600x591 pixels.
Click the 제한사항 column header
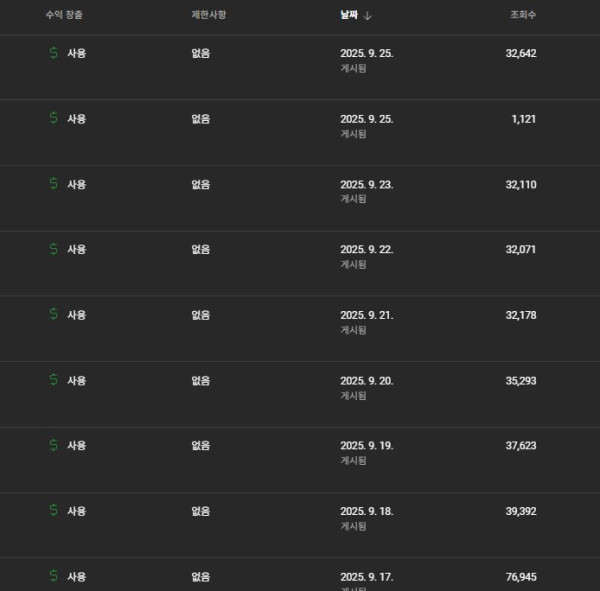pyautogui.click(x=208, y=15)
